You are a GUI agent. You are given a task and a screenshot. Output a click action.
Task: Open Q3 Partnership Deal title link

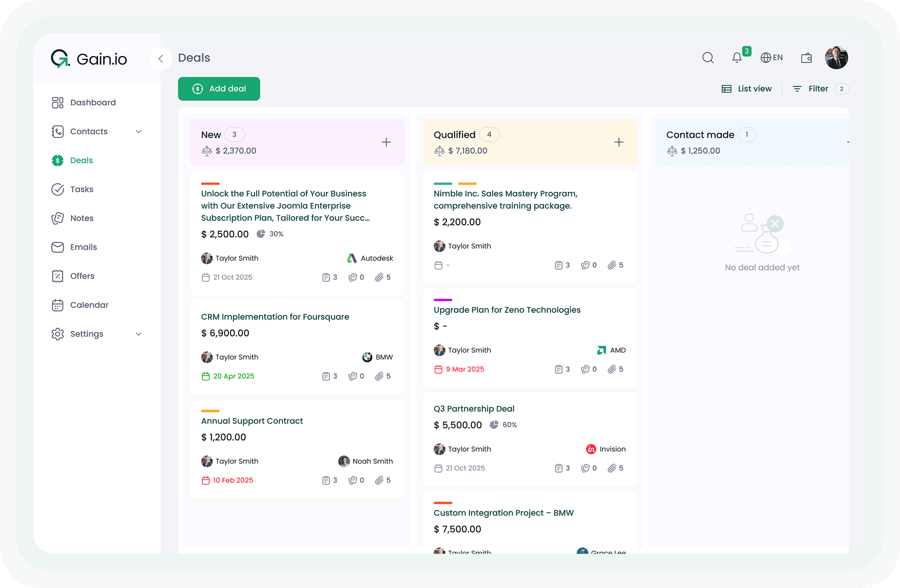pyautogui.click(x=474, y=409)
